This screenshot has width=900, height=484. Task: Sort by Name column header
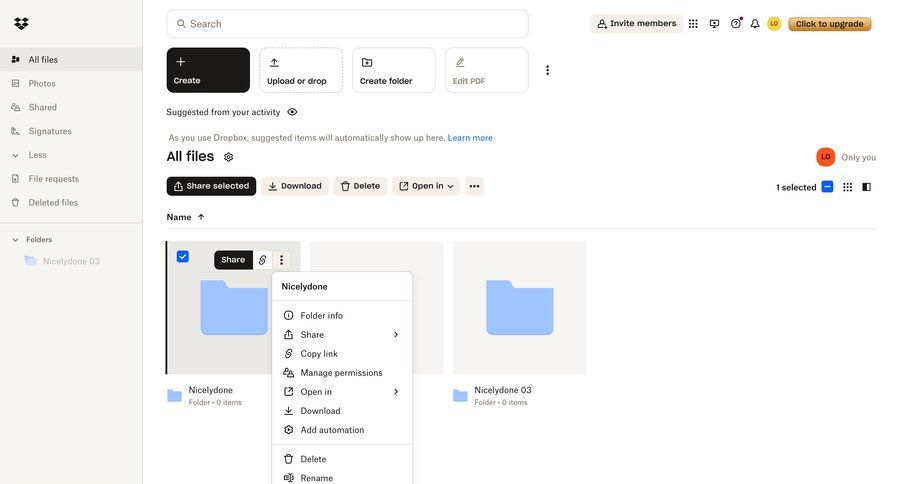tap(185, 217)
